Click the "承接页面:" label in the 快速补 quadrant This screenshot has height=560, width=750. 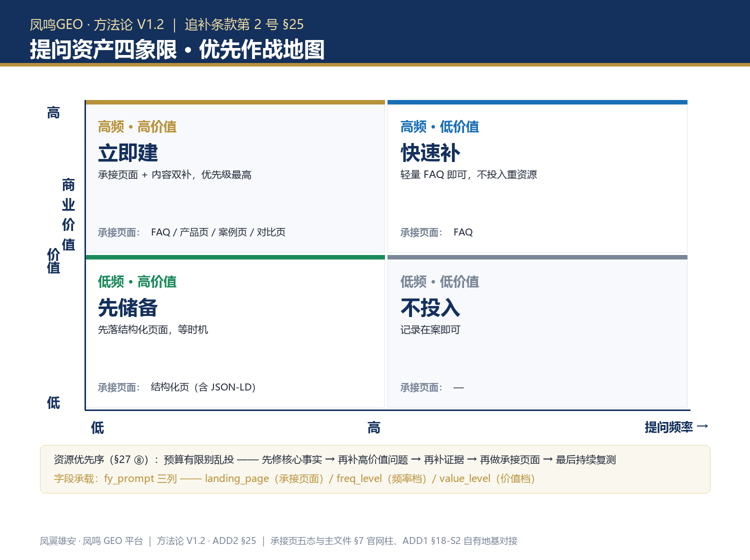pos(421,232)
